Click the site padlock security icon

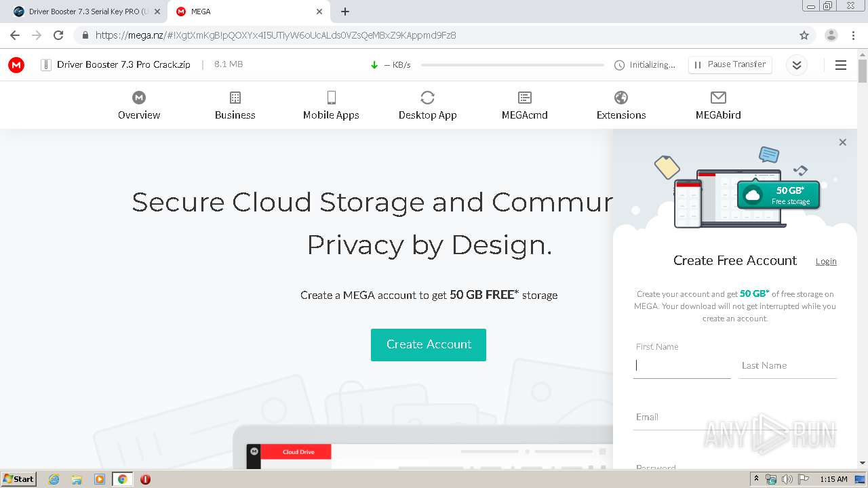pos(85,35)
